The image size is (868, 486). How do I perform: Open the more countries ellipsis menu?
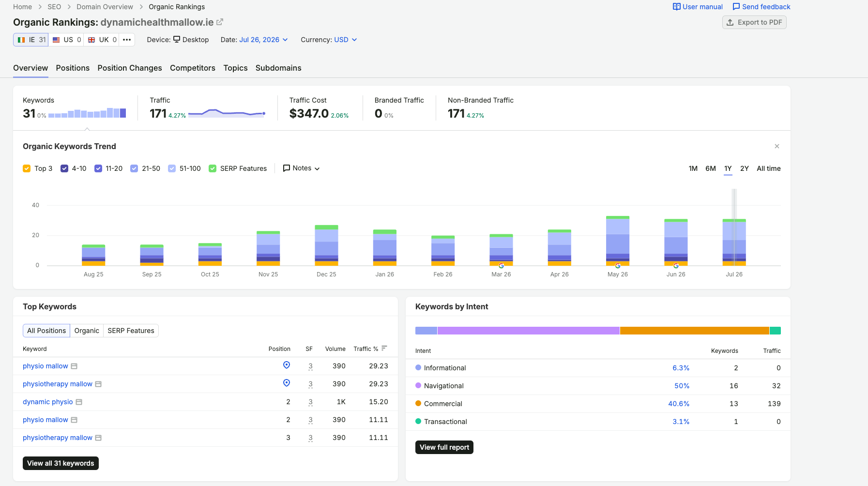coord(127,40)
